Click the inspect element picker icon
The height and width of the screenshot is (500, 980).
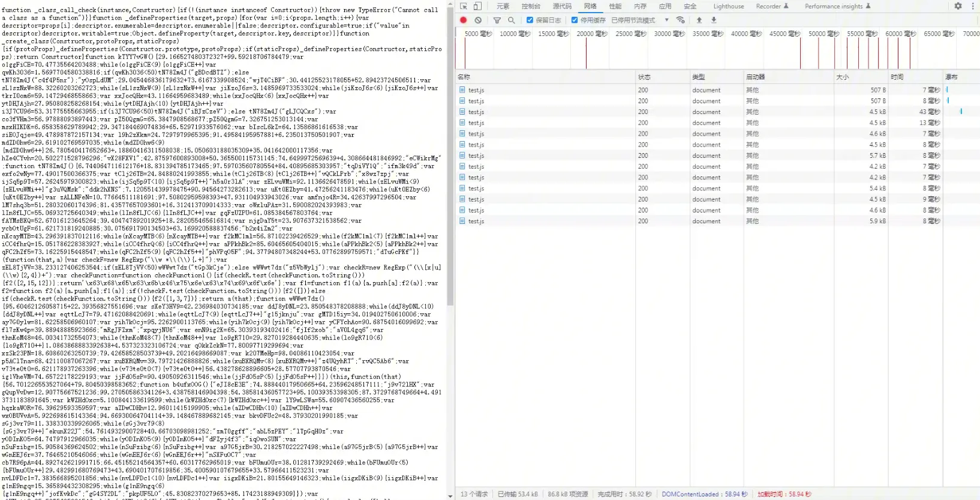(x=464, y=6)
